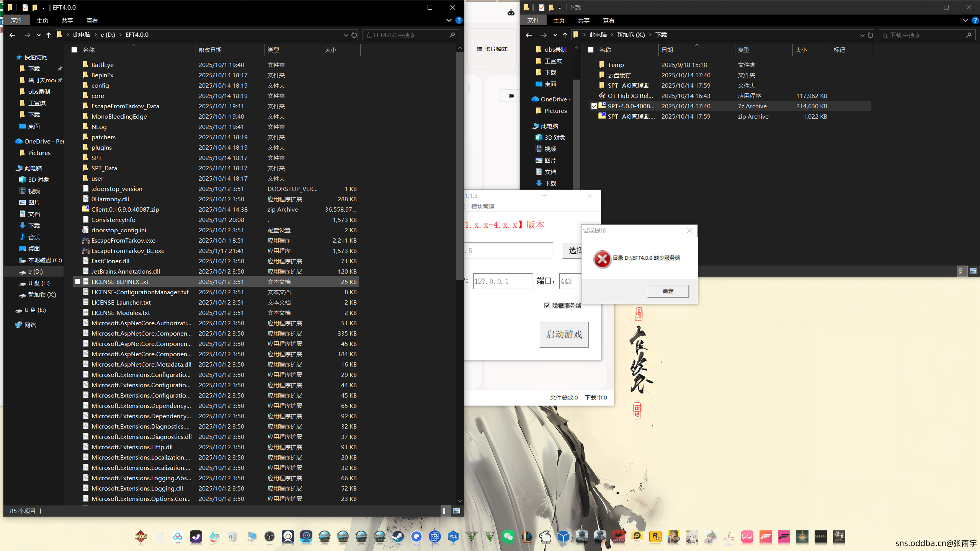Open OBS Studio dock icon
This screenshot has width=980, height=551.
(x=269, y=537)
